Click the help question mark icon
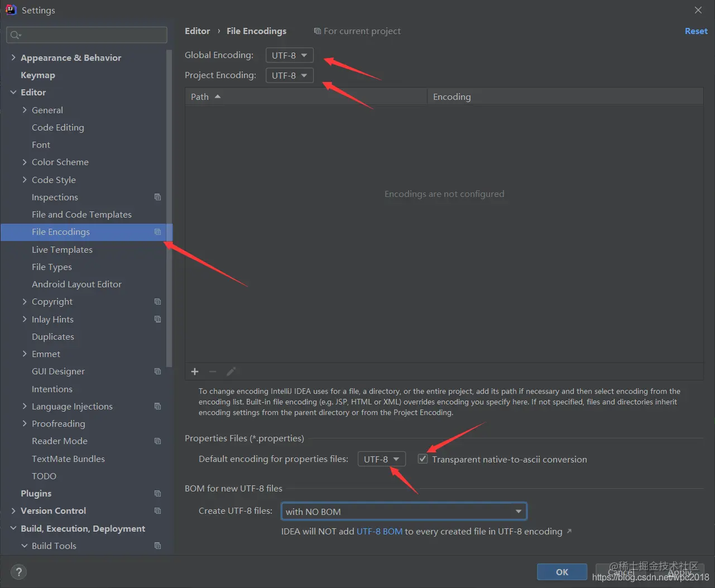 tap(18, 572)
